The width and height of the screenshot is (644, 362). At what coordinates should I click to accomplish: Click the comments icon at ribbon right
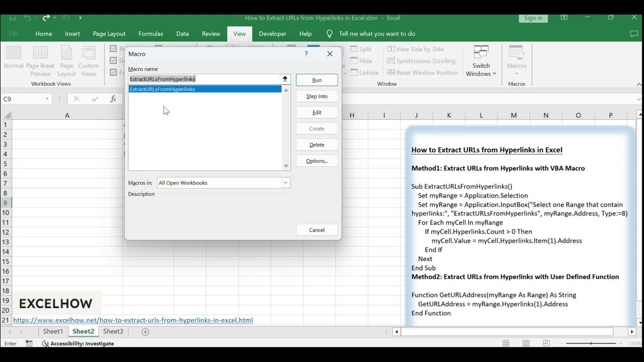tap(634, 34)
